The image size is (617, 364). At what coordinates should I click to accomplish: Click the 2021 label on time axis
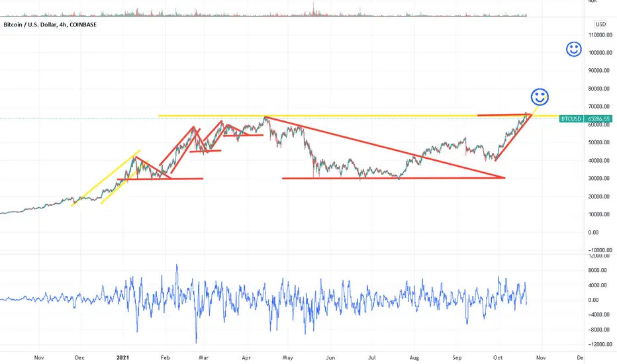click(122, 357)
